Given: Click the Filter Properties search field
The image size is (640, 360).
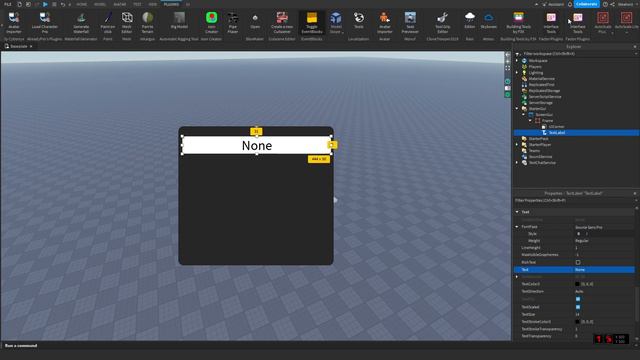Looking at the screenshot, I should tap(573, 200).
